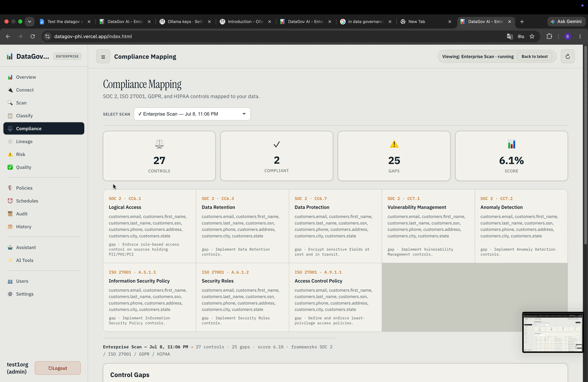The image size is (588, 382).
Task: Click the Control Gaps section heading
Action: tap(130, 375)
